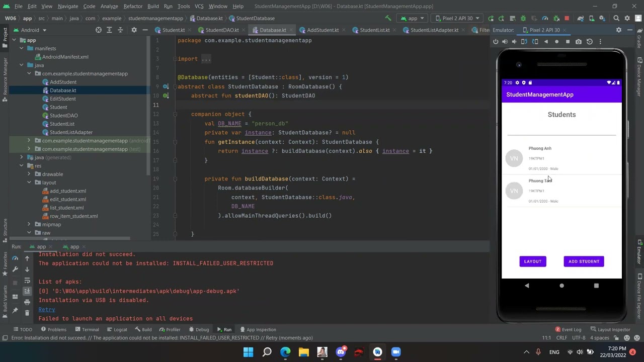The width and height of the screenshot is (644, 362).
Task: Switch to StudentListAdapter.kt editor tab
Action: pos(434,30)
